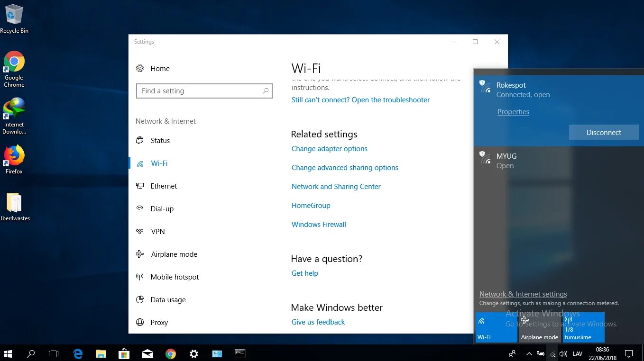Select Airplane mode in Settings sidebar
The width and height of the screenshot is (644, 361).
[x=140, y=254]
